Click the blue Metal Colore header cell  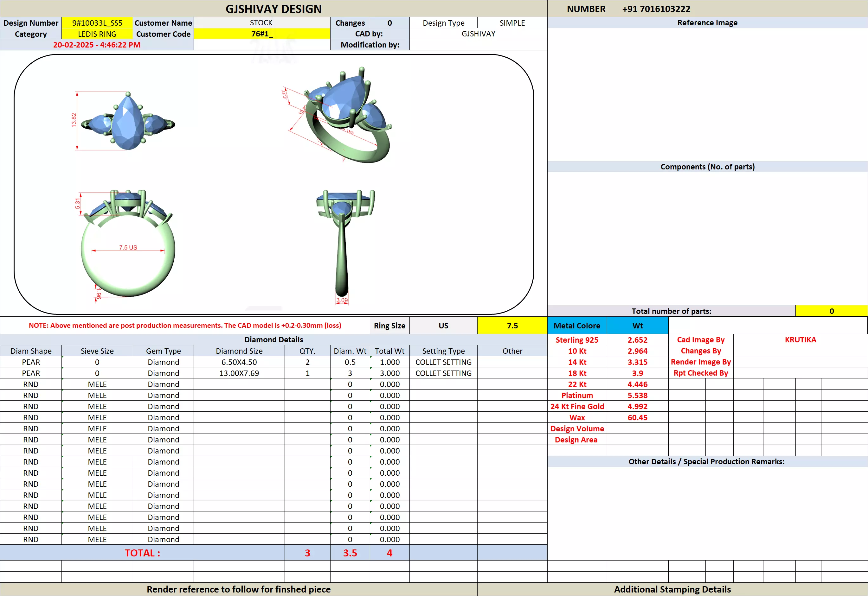click(x=576, y=326)
